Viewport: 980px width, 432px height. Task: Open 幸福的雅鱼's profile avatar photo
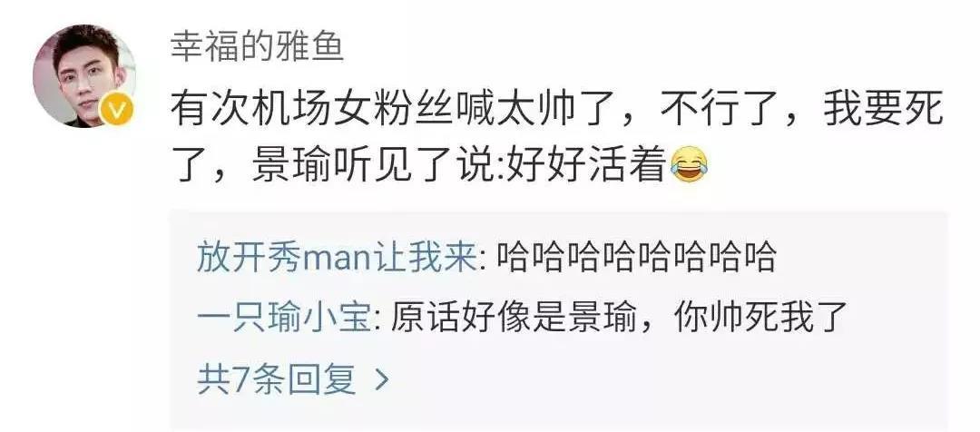click(84, 75)
